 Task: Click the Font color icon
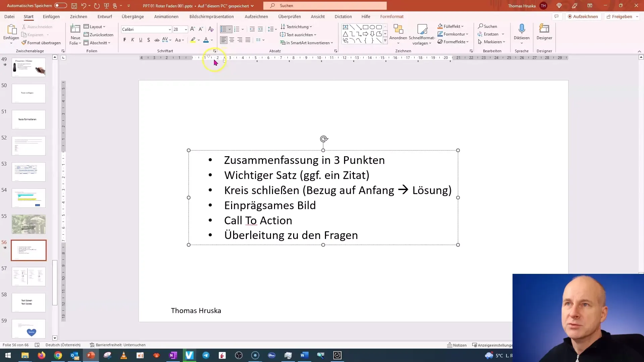(x=206, y=40)
